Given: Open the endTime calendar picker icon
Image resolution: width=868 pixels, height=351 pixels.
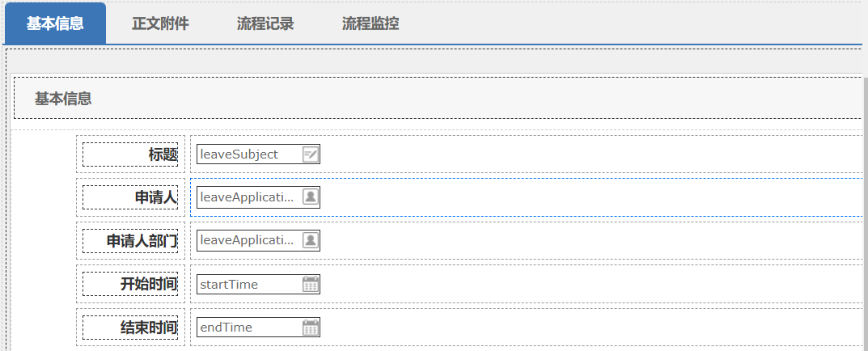Looking at the screenshot, I should pyautogui.click(x=311, y=328).
